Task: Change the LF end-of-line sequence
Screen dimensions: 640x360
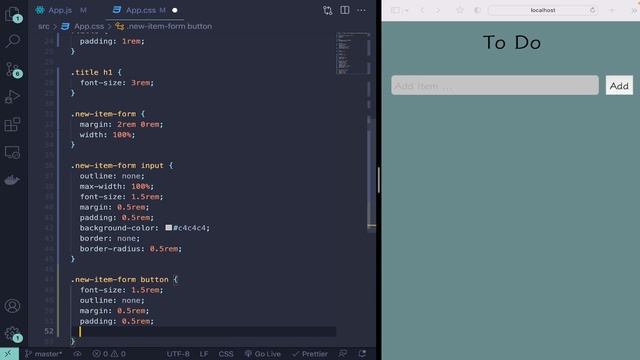Action: [204, 354]
